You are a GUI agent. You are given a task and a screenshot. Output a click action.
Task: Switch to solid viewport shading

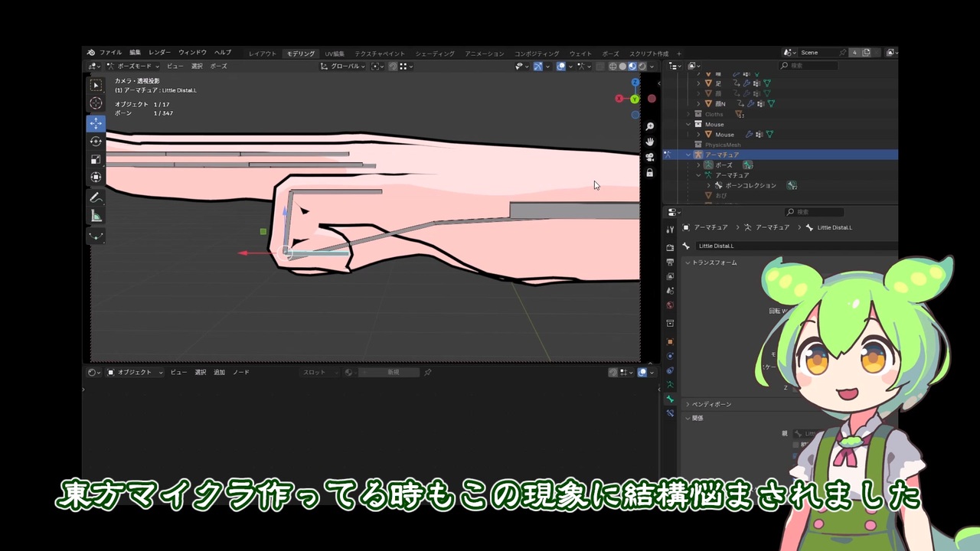click(x=622, y=67)
